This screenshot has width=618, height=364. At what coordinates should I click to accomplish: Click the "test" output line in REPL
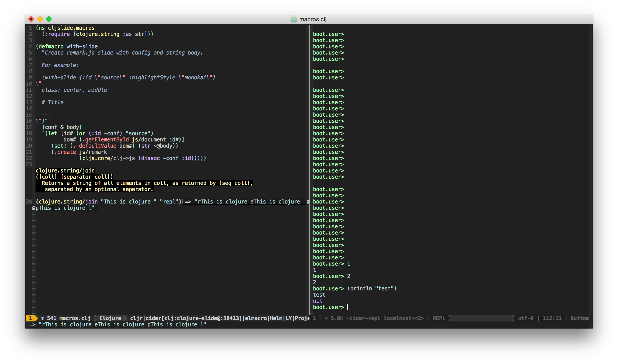click(319, 295)
